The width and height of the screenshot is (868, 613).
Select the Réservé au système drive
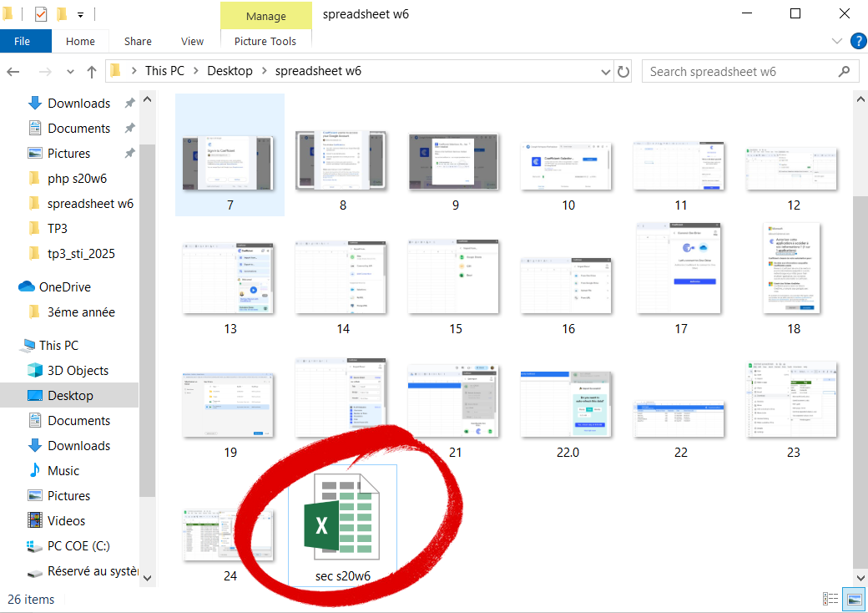[92, 571]
